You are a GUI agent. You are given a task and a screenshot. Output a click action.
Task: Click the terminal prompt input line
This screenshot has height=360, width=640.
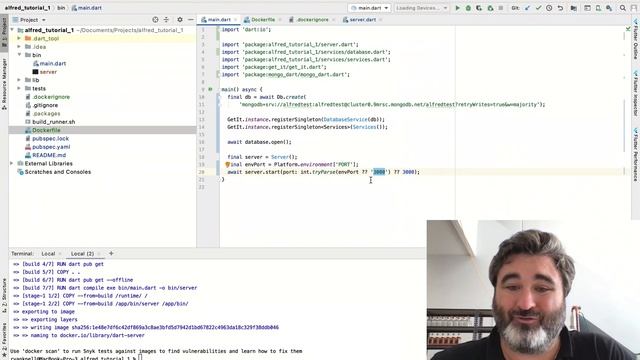76,358
